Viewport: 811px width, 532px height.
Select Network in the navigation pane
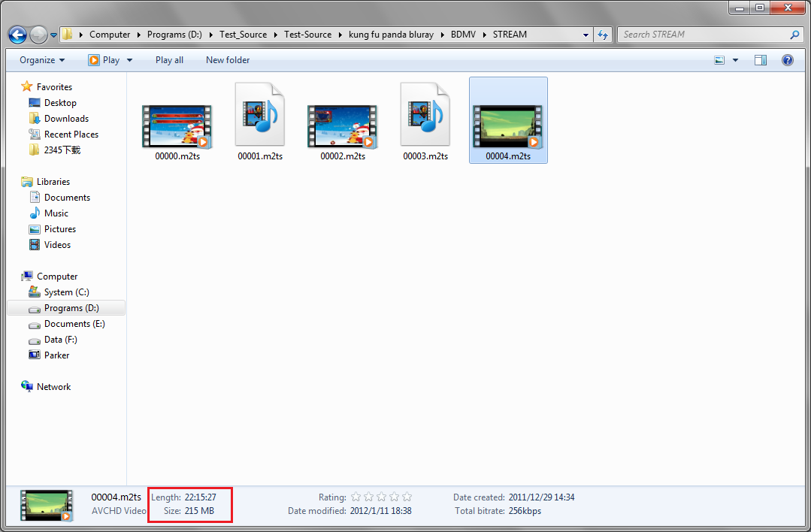(54, 387)
